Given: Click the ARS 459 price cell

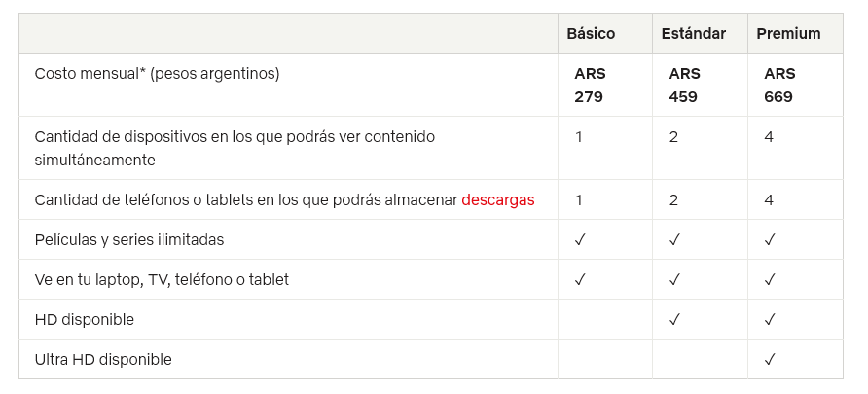Looking at the screenshot, I should [x=684, y=86].
